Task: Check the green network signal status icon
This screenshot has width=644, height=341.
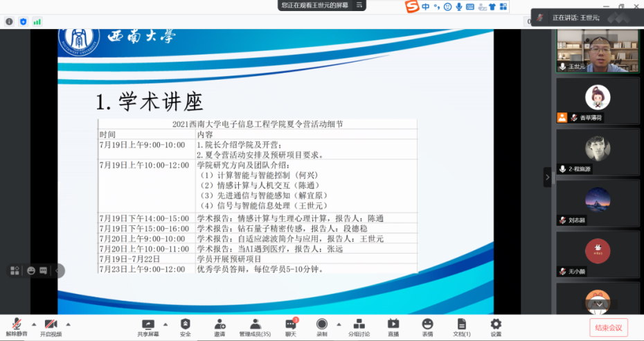Action: [x=37, y=21]
